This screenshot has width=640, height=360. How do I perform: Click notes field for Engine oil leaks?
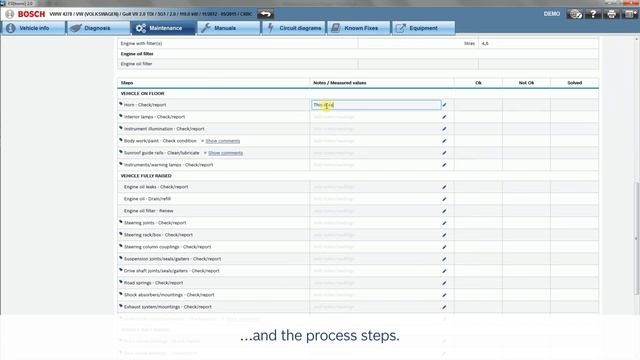click(376, 187)
